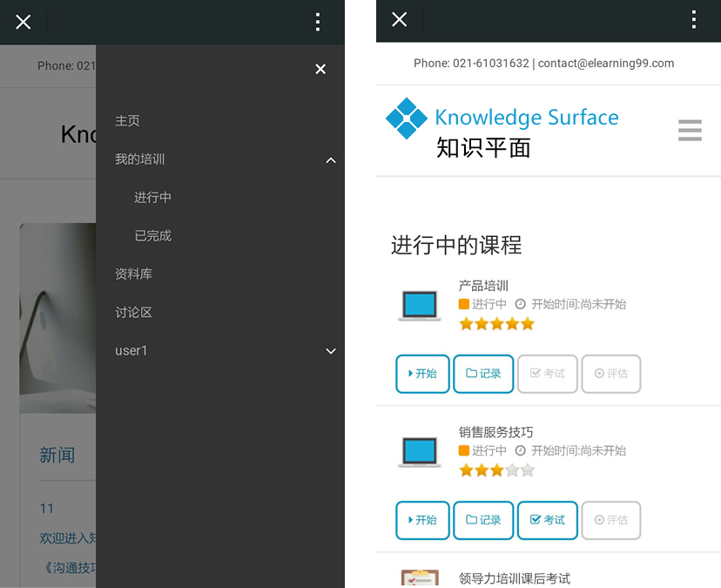Screen dimensions: 721x588
Task: Click the laptop icon for 销售服务技巧
Action: pyautogui.click(x=419, y=451)
